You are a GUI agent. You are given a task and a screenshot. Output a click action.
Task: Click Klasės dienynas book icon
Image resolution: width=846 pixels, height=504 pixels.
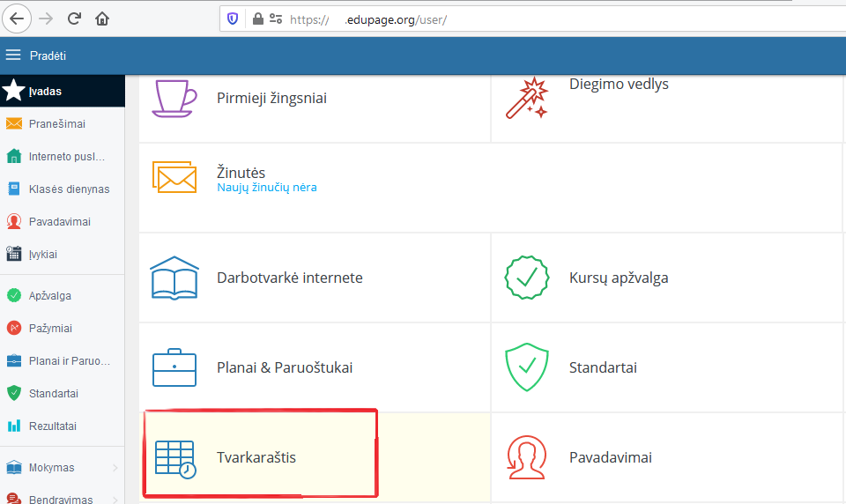pos(14,189)
